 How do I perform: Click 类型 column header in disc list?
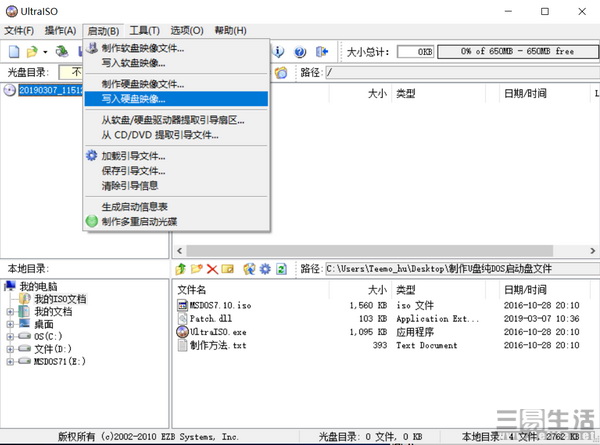click(x=406, y=93)
